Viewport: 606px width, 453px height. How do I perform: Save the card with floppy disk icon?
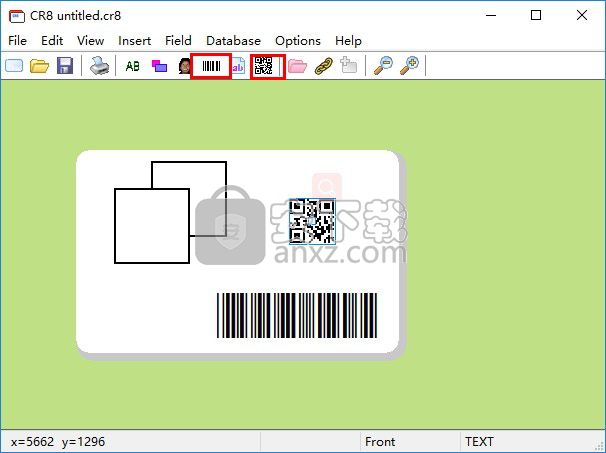[x=65, y=66]
